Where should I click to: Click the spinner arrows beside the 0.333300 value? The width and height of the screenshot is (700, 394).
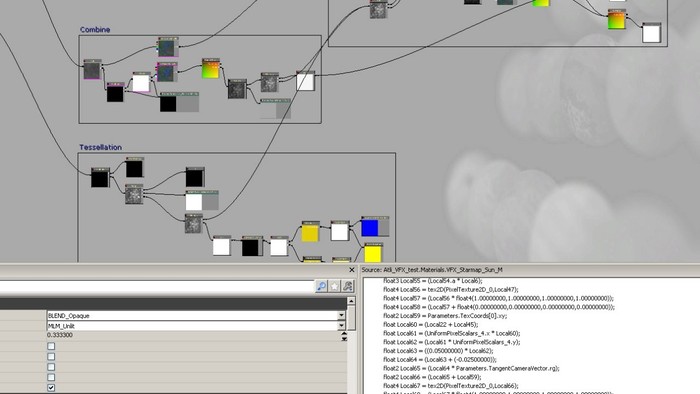[344, 336]
